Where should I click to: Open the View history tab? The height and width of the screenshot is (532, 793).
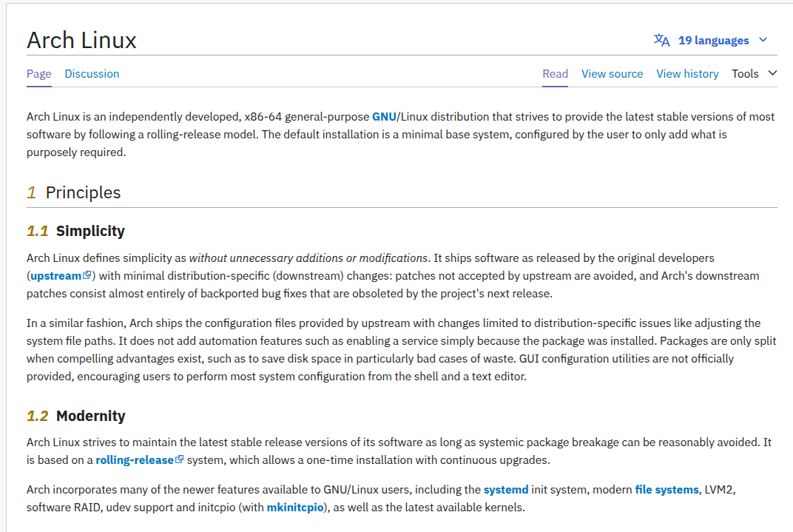tap(687, 74)
